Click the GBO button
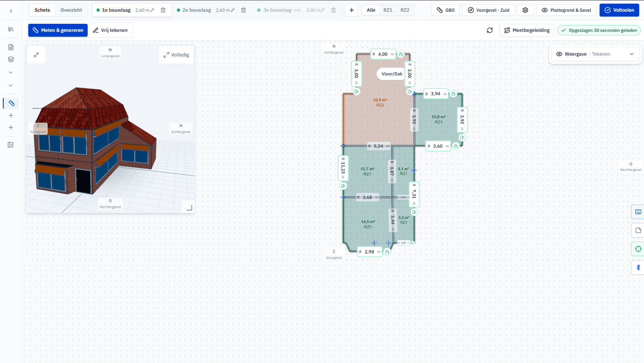This screenshot has width=644, height=363. (x=445, y=10)
